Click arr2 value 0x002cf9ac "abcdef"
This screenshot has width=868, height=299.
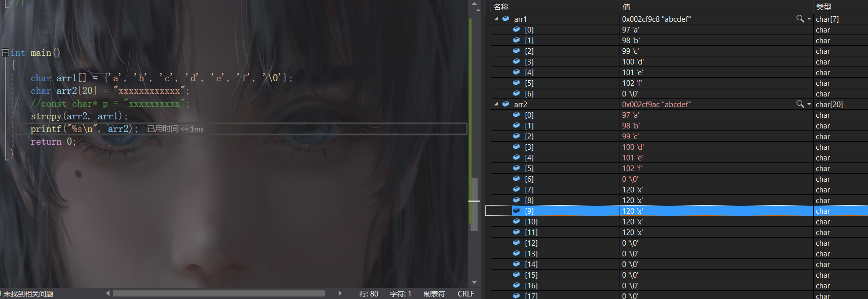point(656,104)
